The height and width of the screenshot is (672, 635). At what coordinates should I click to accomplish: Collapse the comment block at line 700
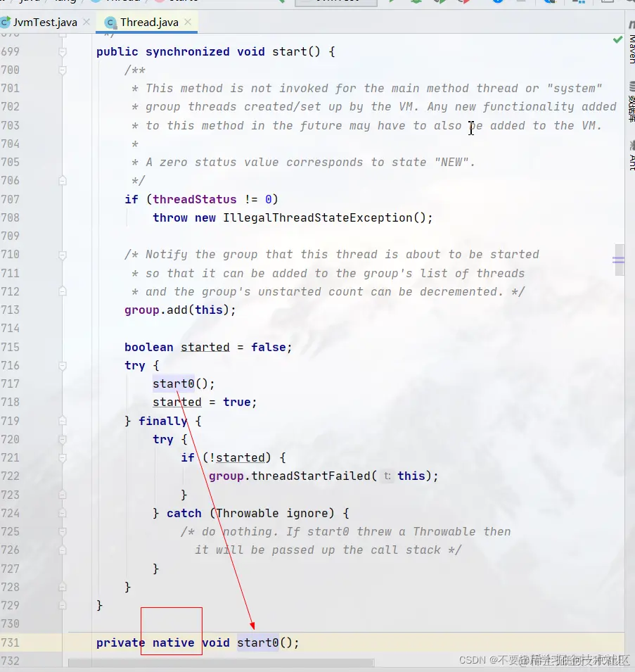tap(63, 70)
